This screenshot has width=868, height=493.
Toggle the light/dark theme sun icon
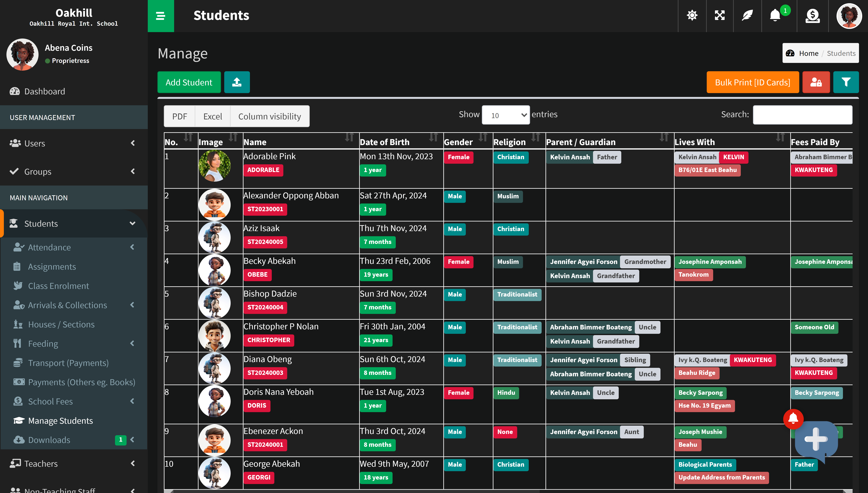(692, 15)
